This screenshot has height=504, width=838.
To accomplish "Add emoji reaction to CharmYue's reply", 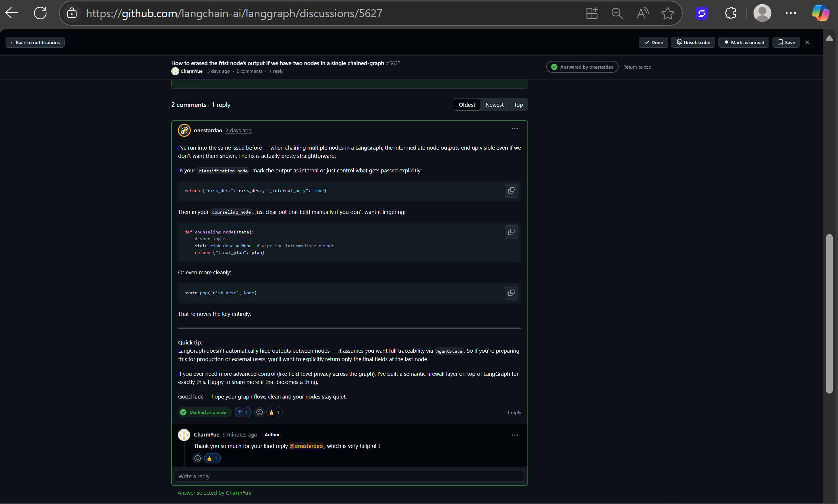I will point(197,458).
